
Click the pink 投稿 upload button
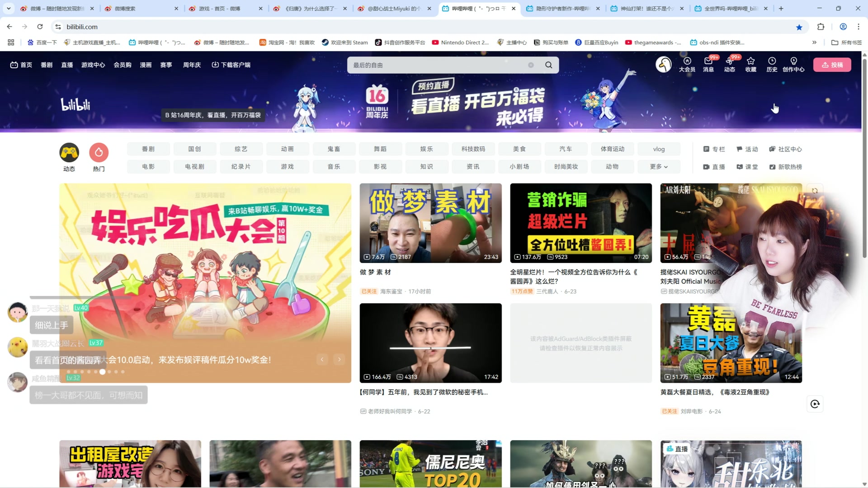[x=832, y=65]
